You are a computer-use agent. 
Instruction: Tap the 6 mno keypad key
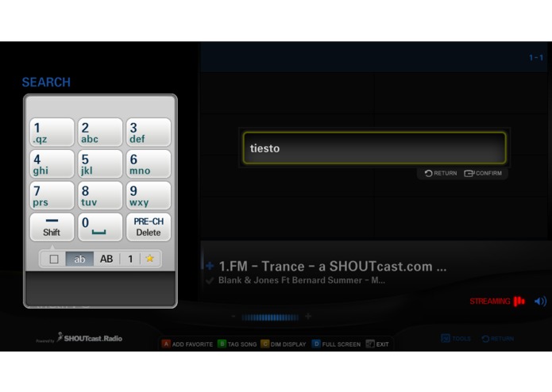click(x=149, y=164)
